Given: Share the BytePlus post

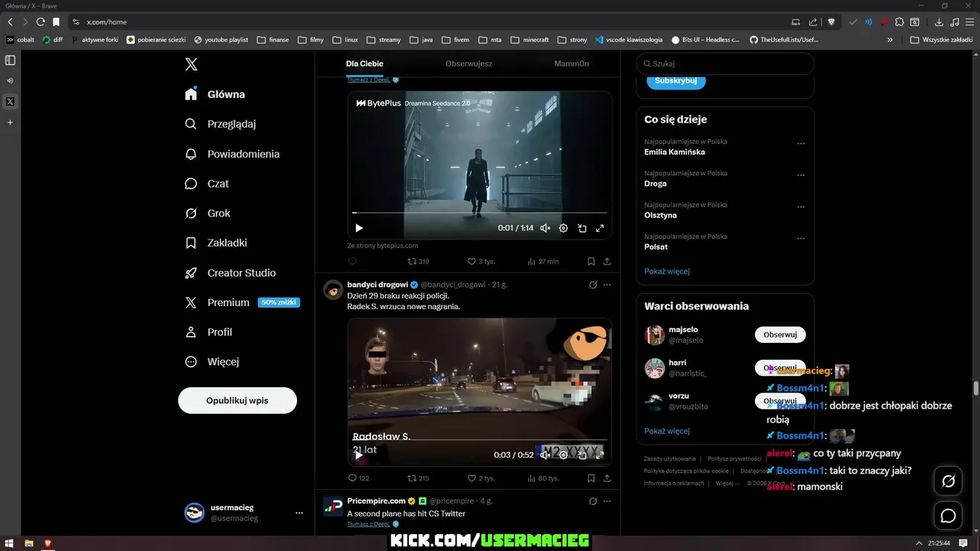Looking at the screenshot, I should [607, 262].
